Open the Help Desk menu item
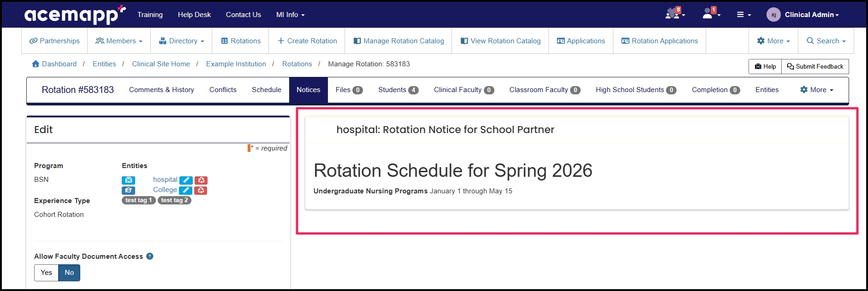The width and height of the screenshot is (868, 291). pyautogui.click(x=194, y=15)
